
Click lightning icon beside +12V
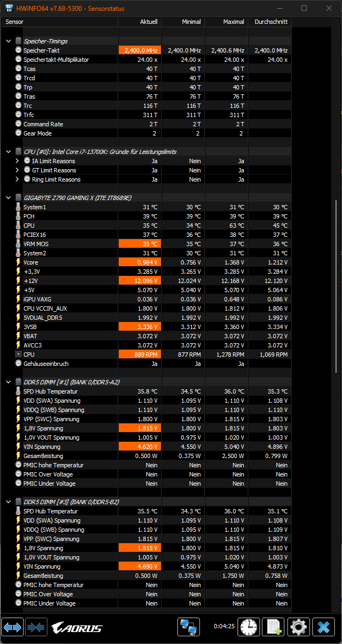(18, 280)
